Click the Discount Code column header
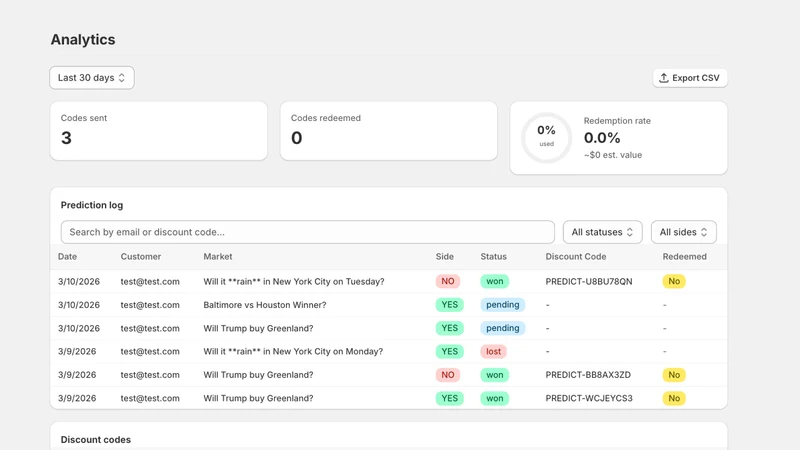The image size is (800, 450). click(x=576, y=257)
